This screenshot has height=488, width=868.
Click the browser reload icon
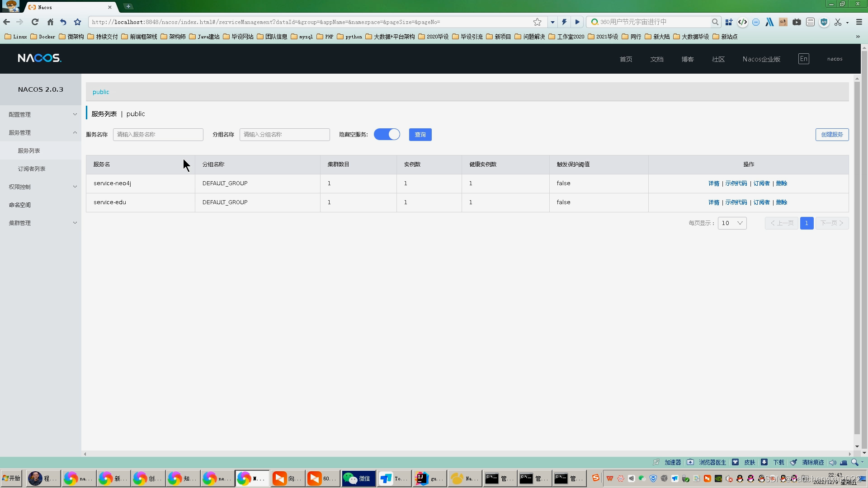pyautogui.click(x=35, y=22)
